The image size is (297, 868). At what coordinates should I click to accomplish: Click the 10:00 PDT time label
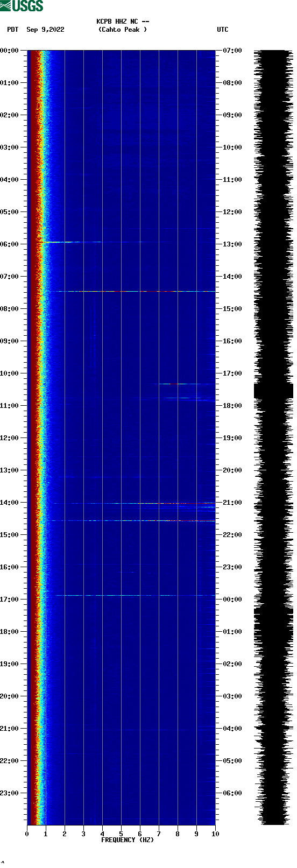(x=9, y=373)
